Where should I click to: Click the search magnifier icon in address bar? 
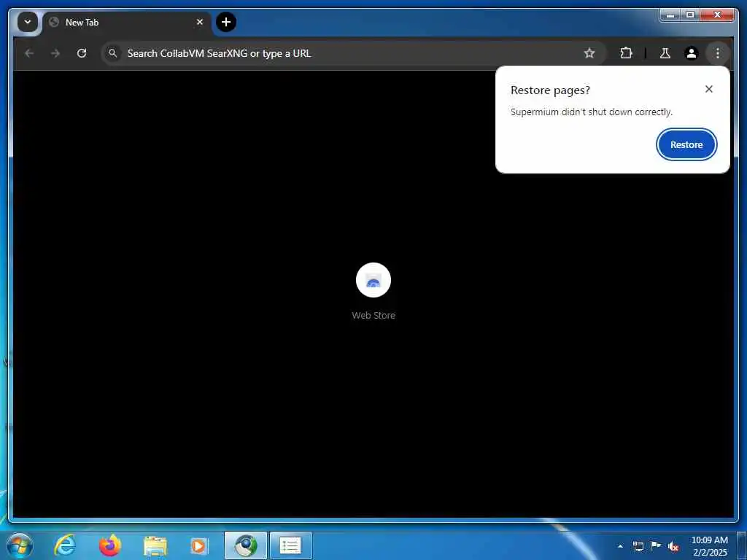pos(112,53)
